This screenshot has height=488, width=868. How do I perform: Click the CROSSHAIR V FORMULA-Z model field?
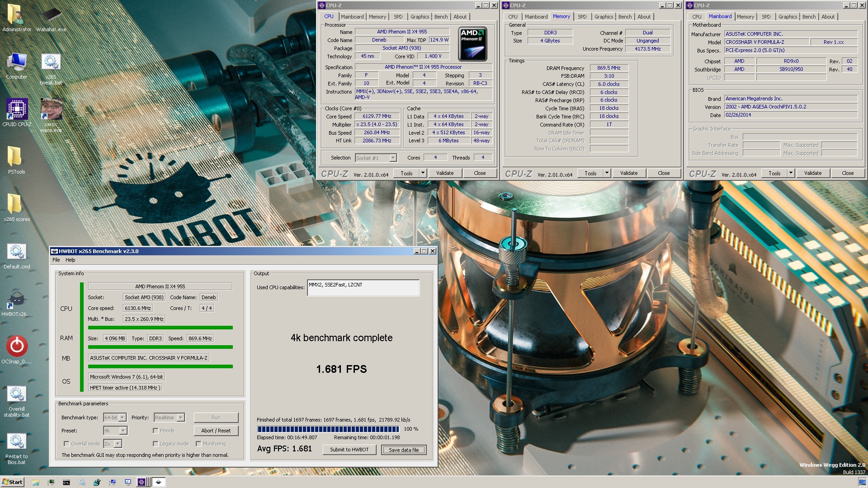tap(767, 42)
